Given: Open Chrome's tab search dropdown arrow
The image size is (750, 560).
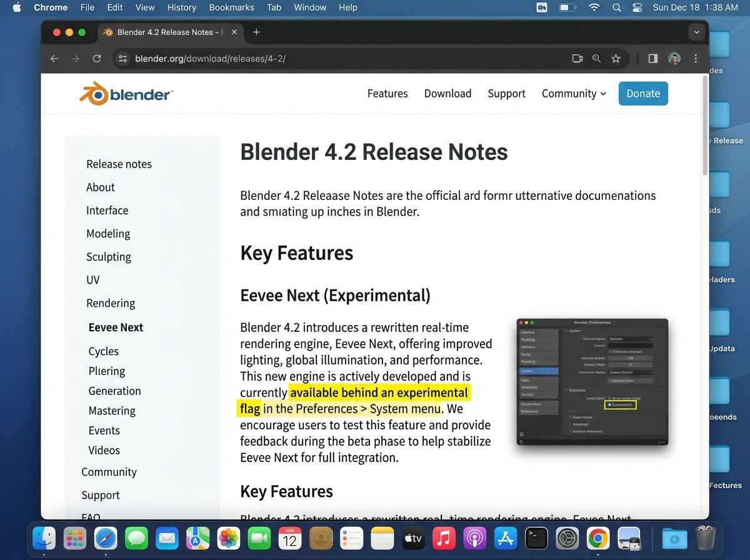Looking at the screenshot, I should (x=697, y=32).
